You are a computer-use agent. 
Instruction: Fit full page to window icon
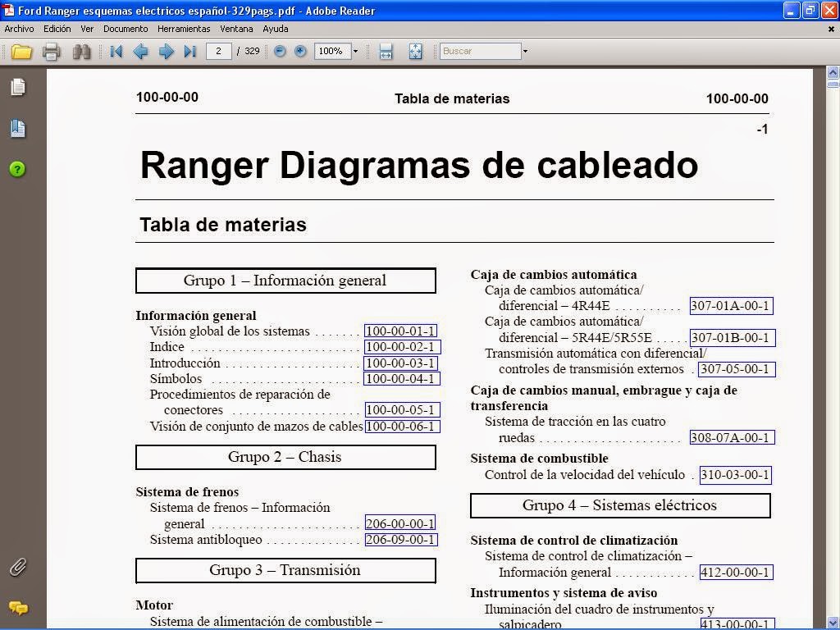click(415, 52)
